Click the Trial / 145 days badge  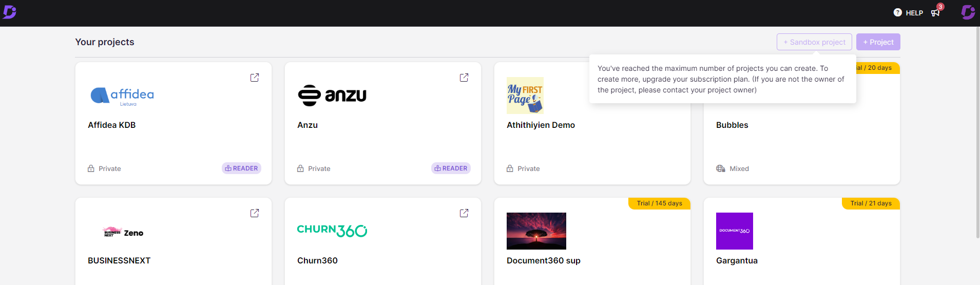click(x=659, y=203)
